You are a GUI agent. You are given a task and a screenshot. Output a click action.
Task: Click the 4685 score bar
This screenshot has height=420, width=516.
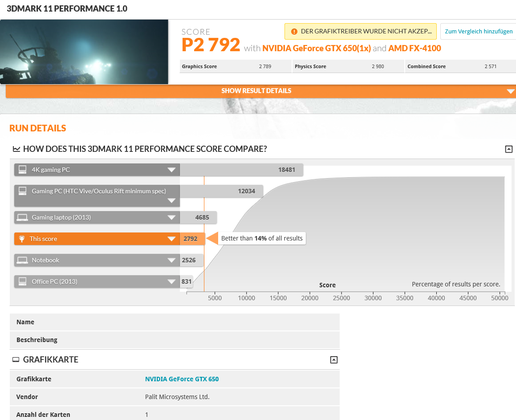pos(199,217)
